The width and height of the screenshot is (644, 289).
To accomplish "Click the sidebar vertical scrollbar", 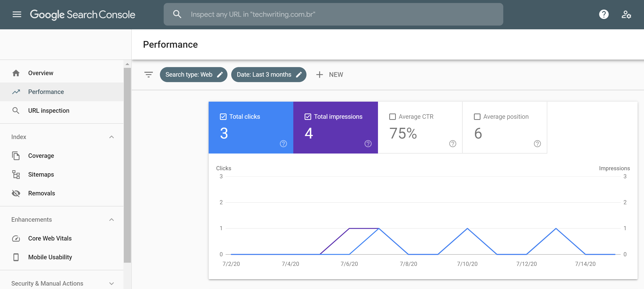I will point(127,165).
